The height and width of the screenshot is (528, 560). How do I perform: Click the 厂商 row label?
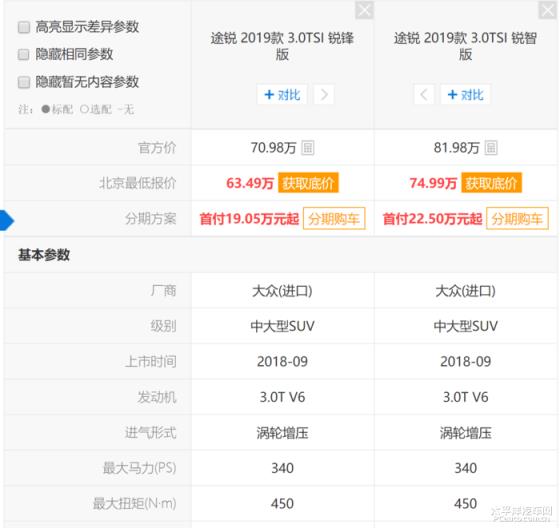coord(164,290)
